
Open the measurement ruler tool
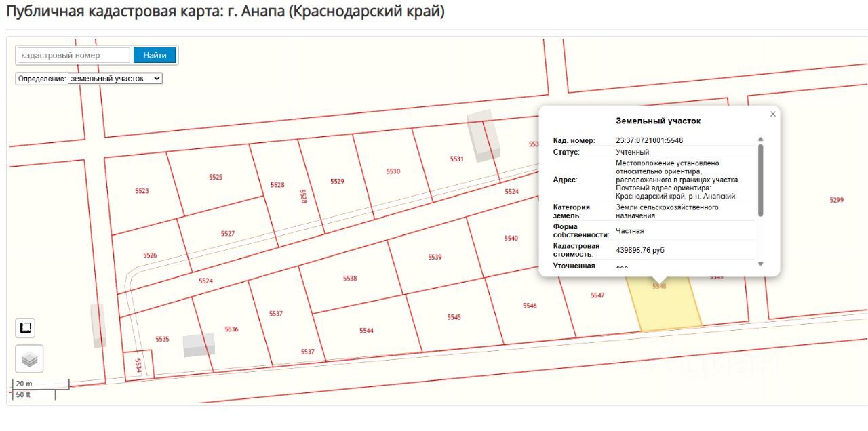pos(25,327)
